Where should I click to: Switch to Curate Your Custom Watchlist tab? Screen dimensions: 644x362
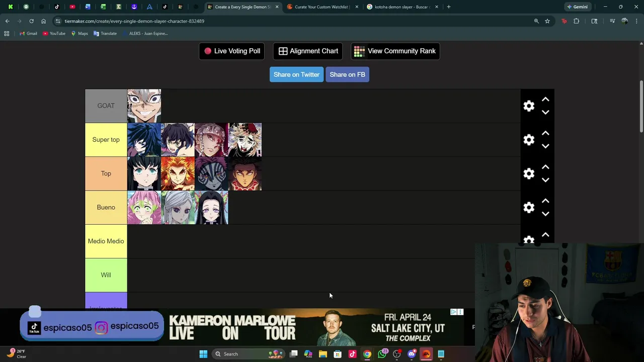321,7
